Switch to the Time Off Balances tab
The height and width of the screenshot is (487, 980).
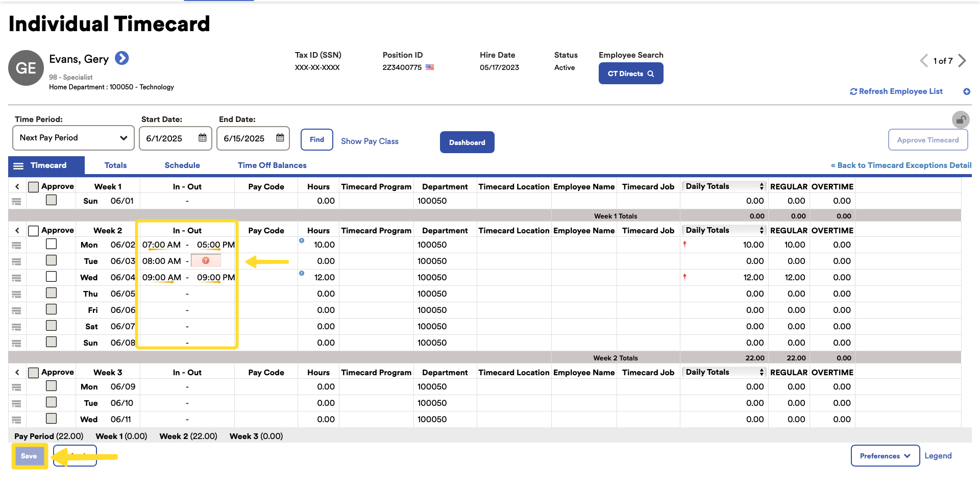(x=272, y=165)
